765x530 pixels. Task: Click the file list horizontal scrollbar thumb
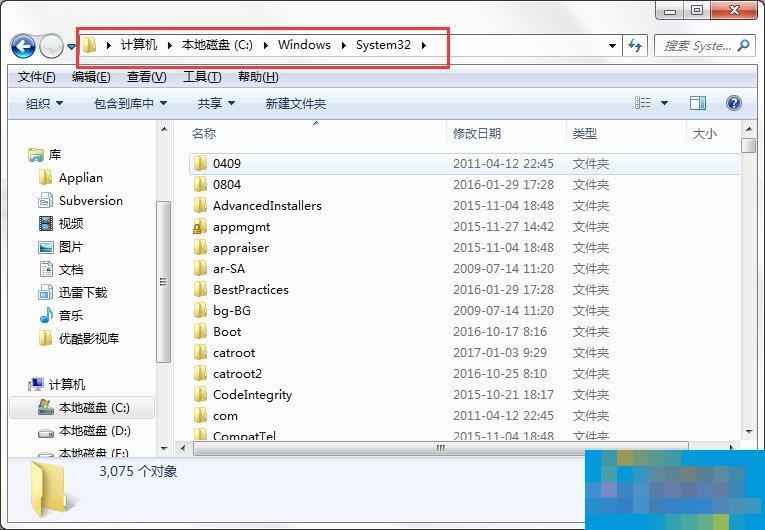(x=441, y=448)
